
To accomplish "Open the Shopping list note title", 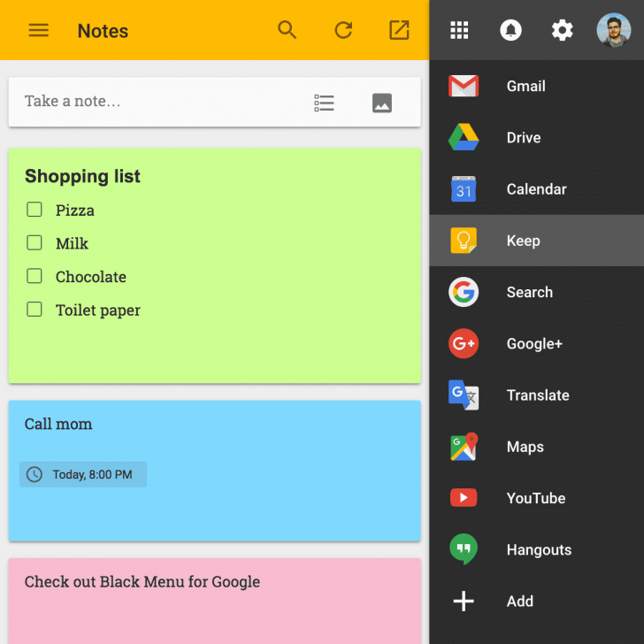I will (82, 176).
